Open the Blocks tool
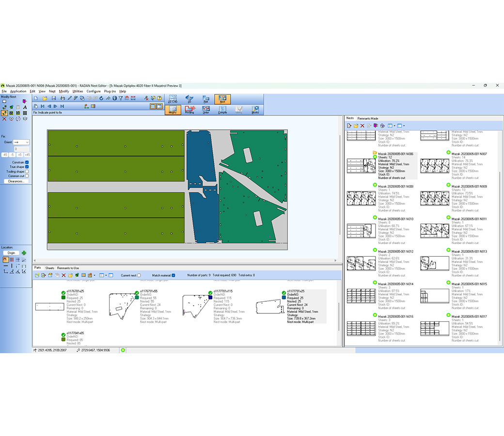 [x=255, y=109]
